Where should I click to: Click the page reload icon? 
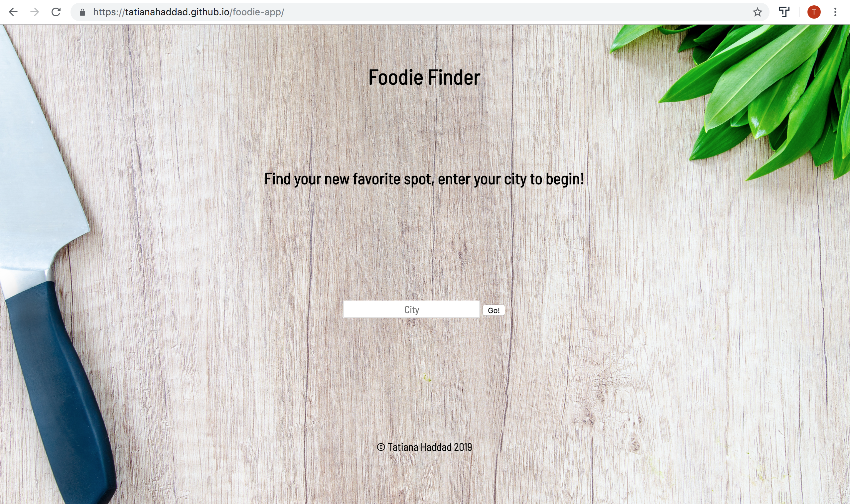(x=55, y=12)
